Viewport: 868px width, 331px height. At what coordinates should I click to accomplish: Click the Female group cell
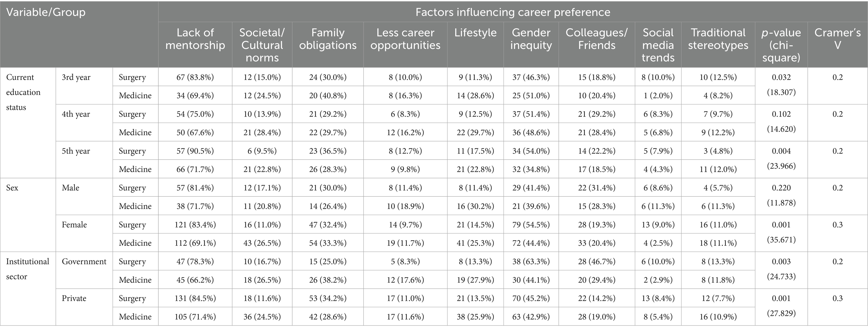(74, 224)
